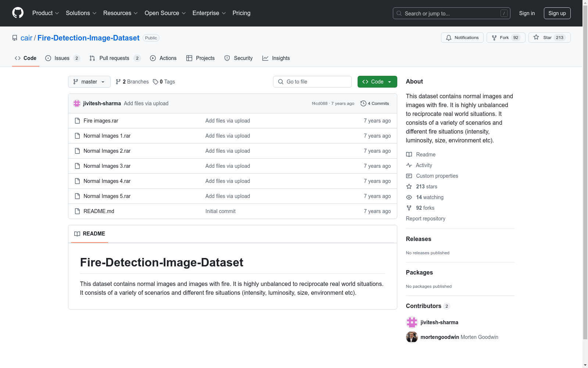Open the Code tab
Viewport: 588px width, 368px height.
26,58
